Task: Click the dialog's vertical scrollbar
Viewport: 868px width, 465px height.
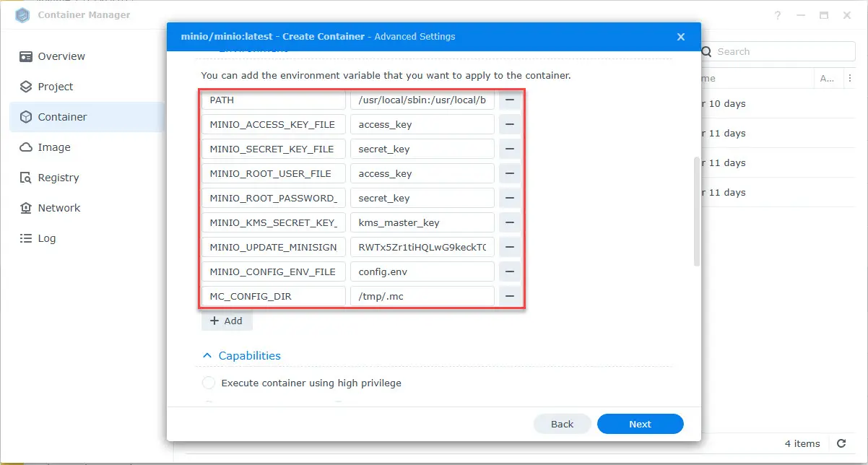Action: click(x=696, y=211)
